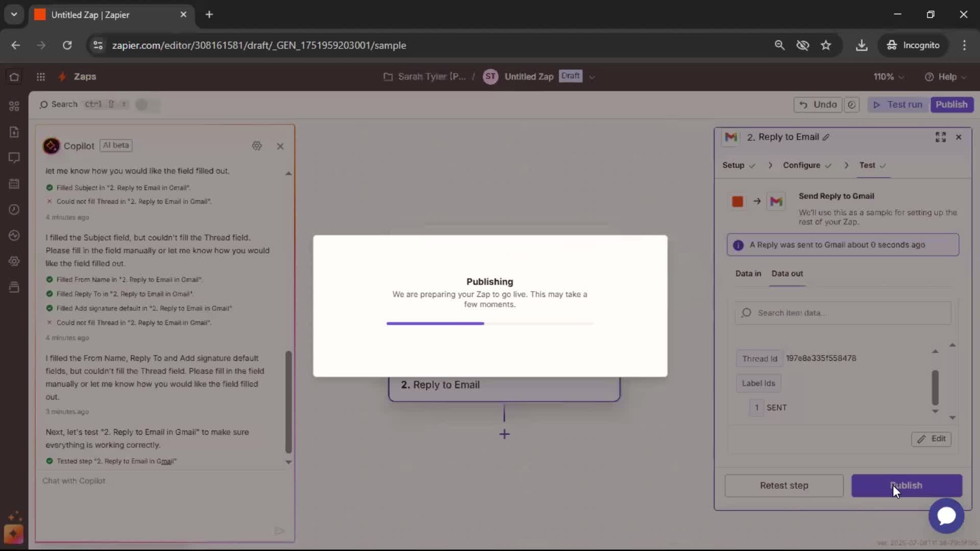
Task: Click the ST user avatar
Action: [490, 77]
